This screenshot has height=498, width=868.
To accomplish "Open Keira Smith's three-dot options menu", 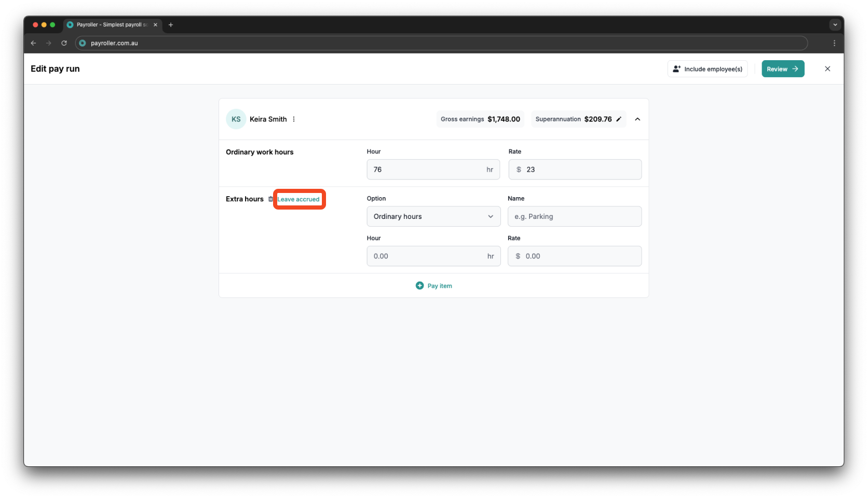I will 294,119.
